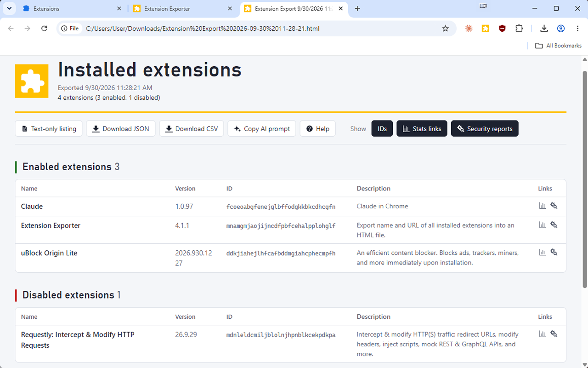Image resolution: width=588 pixels, height=368 pixels.
Task: Click the Copy AI prompt button
Action: point(262,129)
